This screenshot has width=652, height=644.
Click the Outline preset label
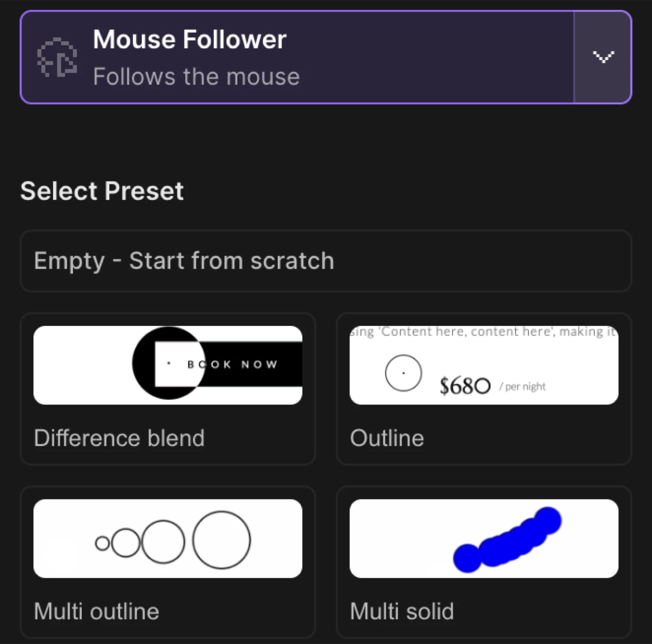click(x=386, y=438)
